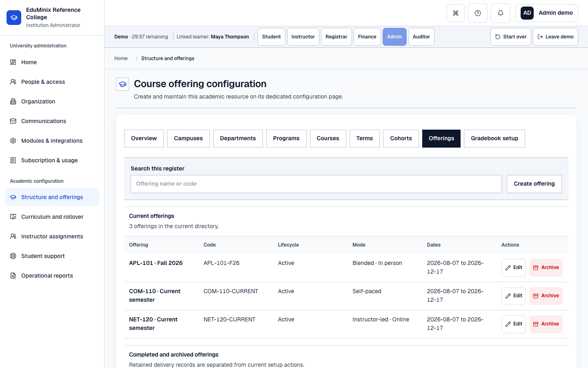The height and width of the screenshot is (368, 588).
Task: Click the Modules & integrations gear icon
Action: click(13, 141)
